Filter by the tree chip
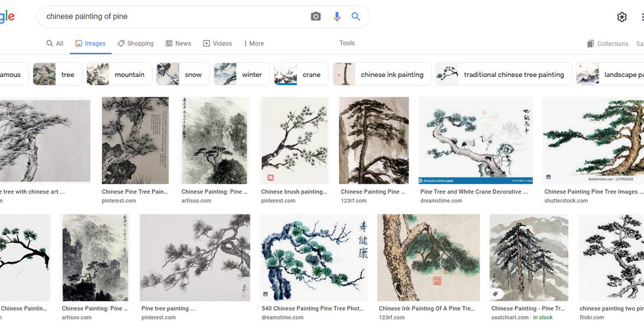The width and height of the screenshot is (644, 329). point(58,74)
